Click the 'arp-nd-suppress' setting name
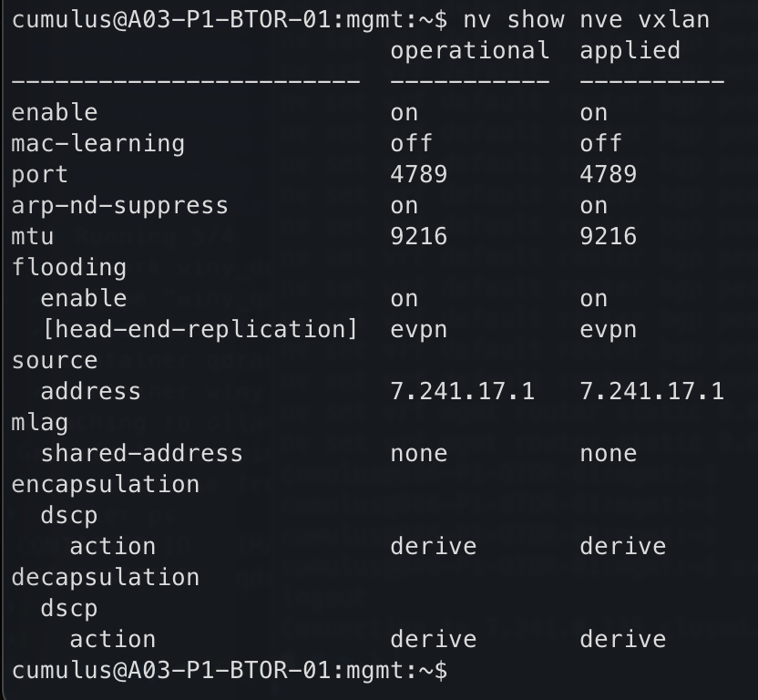The height and width of the screenshot is (700, 758). (x=119, y=205)
